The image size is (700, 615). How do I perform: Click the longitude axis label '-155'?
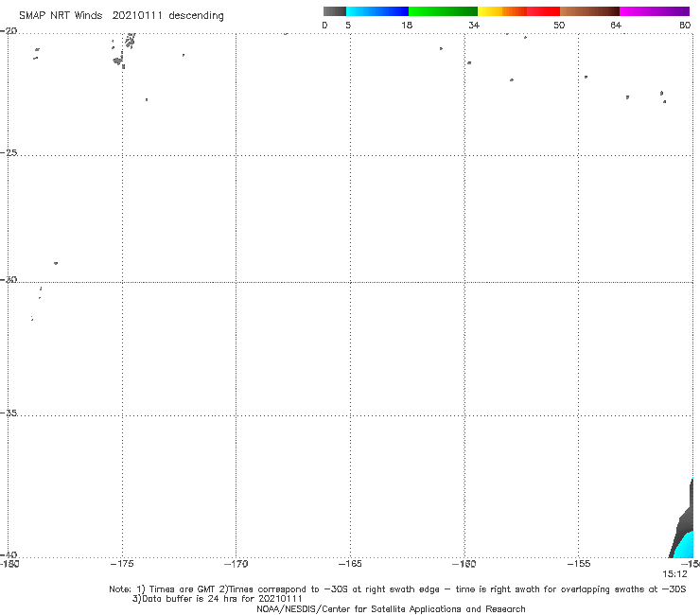point(579,564)
